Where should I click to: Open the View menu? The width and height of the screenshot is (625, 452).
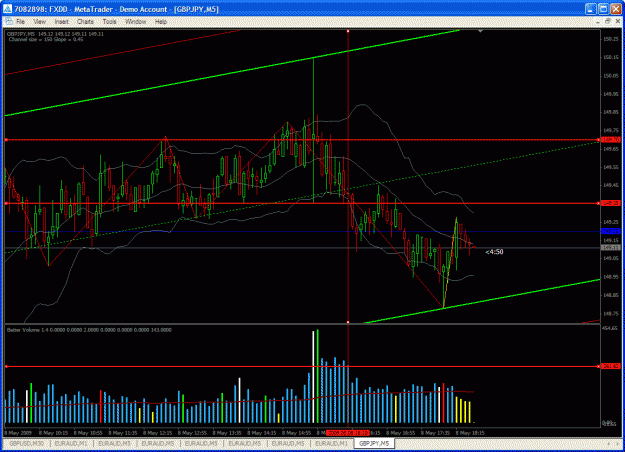[39, 22]
